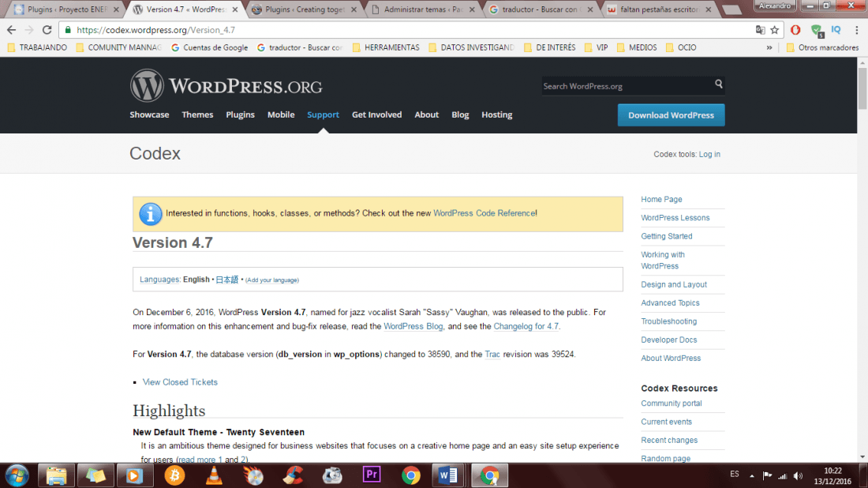Click the search magnifier icon on WordPress.org
Screen dimensions: 868x488
click(x=719, y=84)
